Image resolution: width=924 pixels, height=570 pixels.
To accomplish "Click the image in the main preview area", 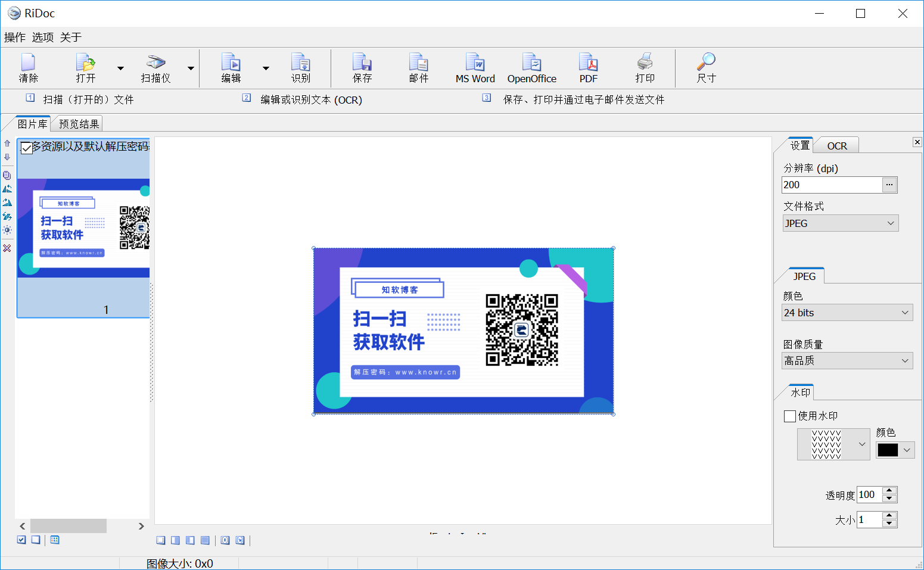I will (463, 331).
